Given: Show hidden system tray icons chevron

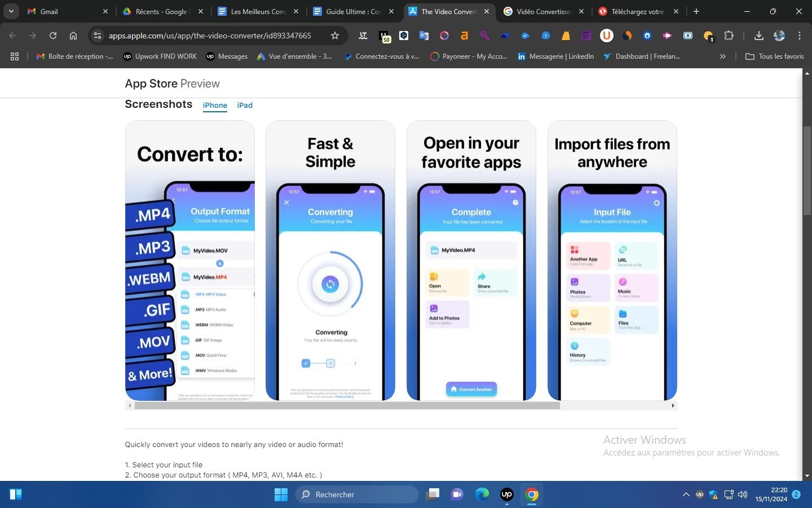Looking at the screenshot, I should pyautogui.click(x=686, y=494).
